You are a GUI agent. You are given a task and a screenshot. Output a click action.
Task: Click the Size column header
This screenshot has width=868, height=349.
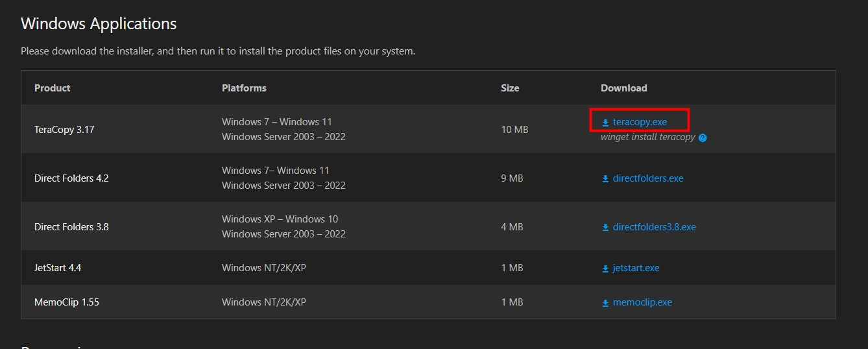(510, 88)
